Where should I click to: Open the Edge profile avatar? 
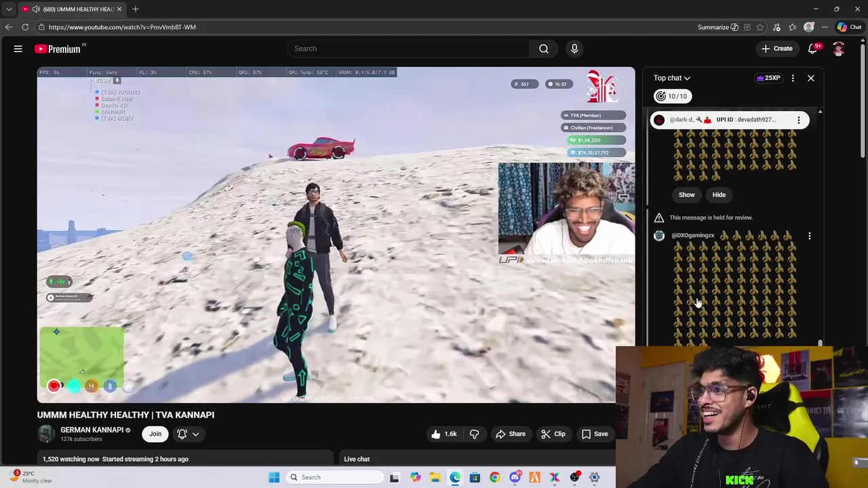point(808,27)
